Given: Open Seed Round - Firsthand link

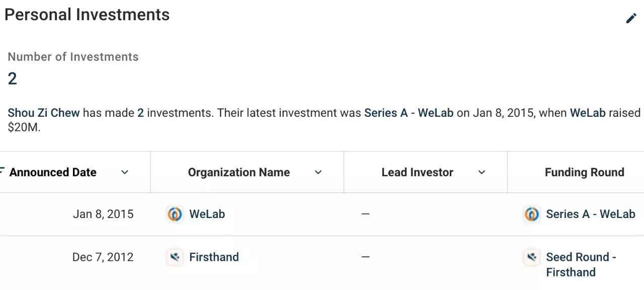Looking at the screenshot, I should click(581, 265).
